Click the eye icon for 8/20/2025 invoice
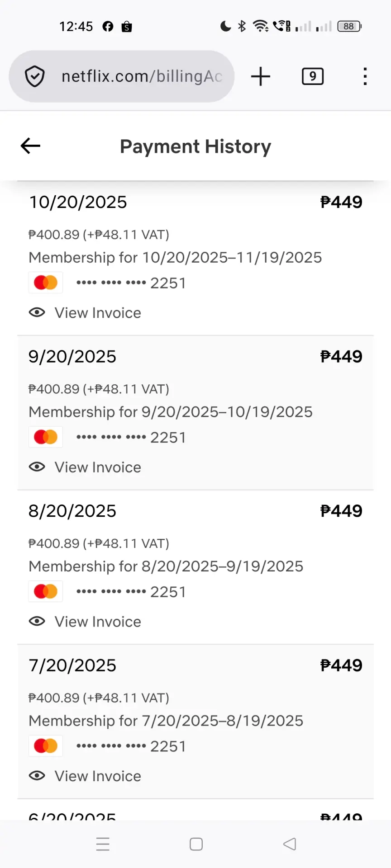This screenshot has width=391, height=868. point(37,622)
